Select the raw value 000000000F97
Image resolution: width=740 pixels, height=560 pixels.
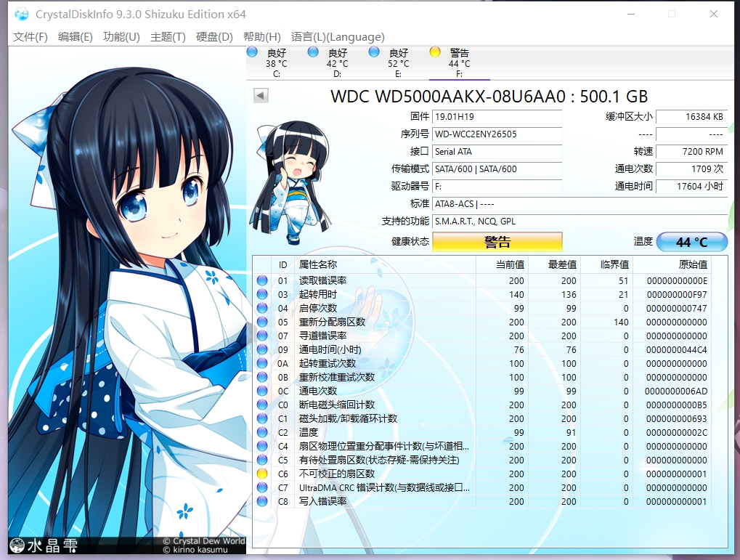pos(676,295)
